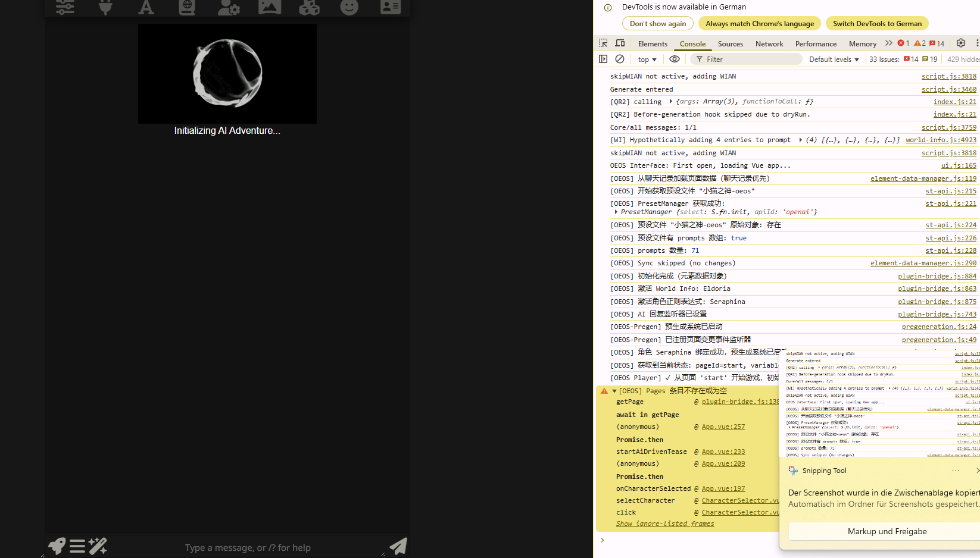Open extensions cubes icon
Screen dimensions: 980x558
tap(309, 7)
